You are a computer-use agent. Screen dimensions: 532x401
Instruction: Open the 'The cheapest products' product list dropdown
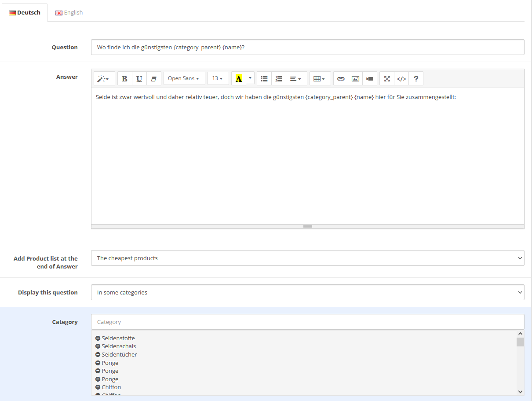point(307,258)
